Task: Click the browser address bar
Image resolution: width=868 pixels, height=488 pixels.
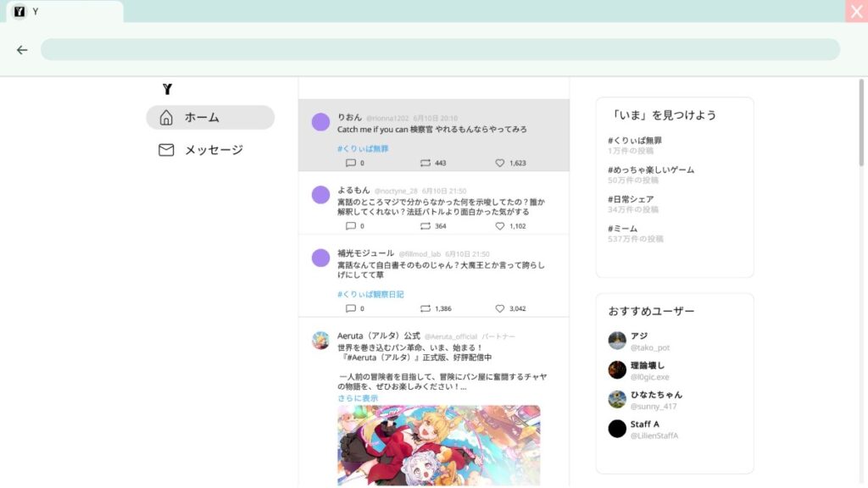Action: click(440, 50)
